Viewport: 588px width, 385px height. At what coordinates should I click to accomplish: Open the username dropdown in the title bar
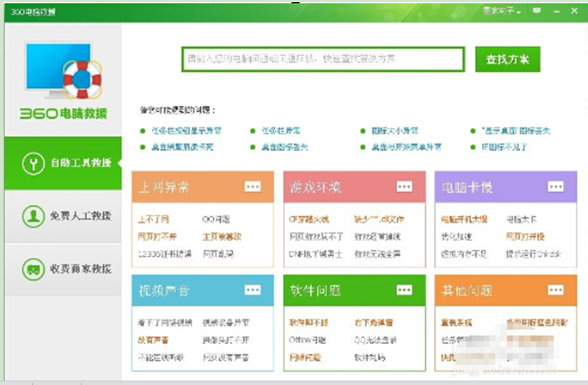click(x=502, y=11)
